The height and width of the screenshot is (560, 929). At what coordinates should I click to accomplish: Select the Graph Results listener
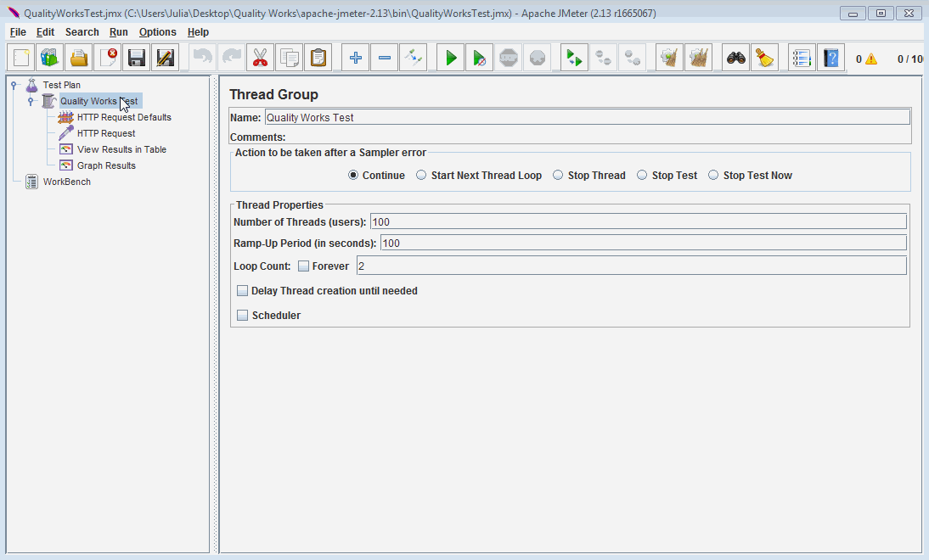coord(106,165)
